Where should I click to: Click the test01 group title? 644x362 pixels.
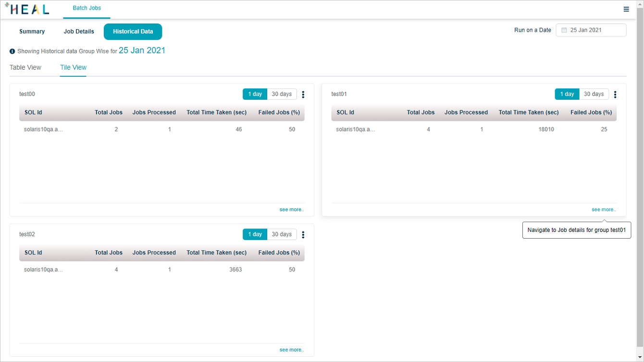click(339, 95)
